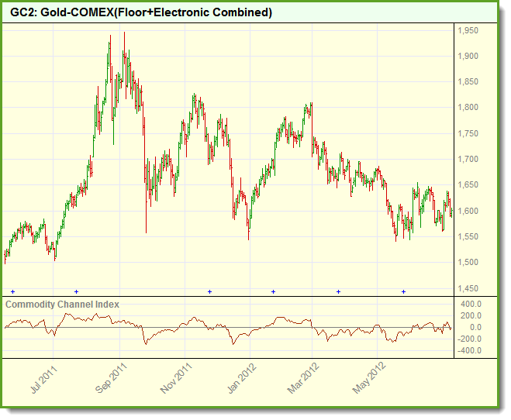Click the leftmost blue plus marker

pyautogui.click(x=12, y=291)
